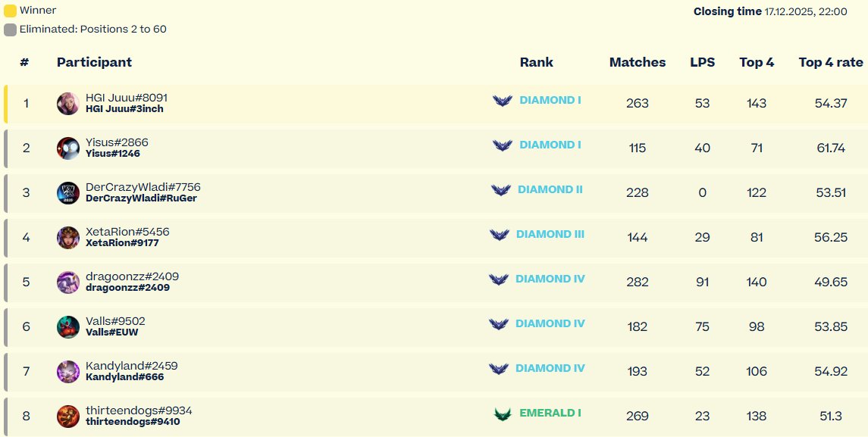The width and height of the screenshot is (868, 437).
Task: Click Yisus's profile avatar
Action: coord(68,148)
